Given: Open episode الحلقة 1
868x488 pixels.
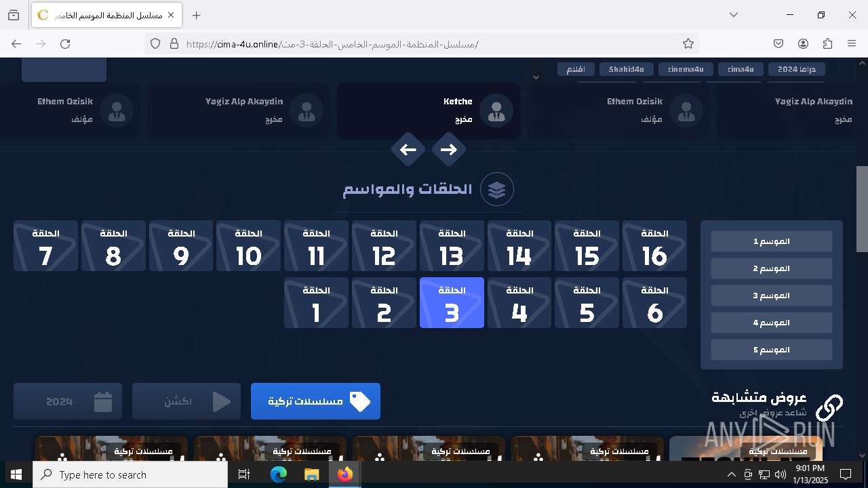Looking at the screenshot, I should 316,303.
